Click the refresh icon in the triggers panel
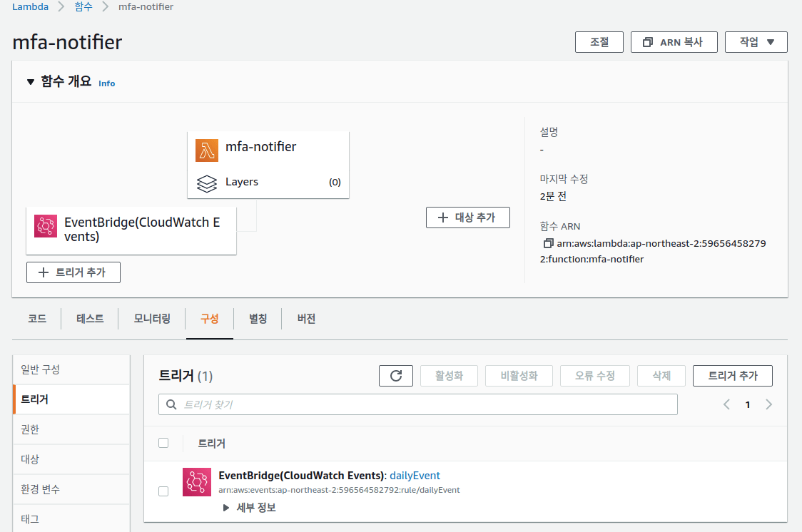Image resolution: width=802 pixels, height=532 pixels. tap(395, 376)
